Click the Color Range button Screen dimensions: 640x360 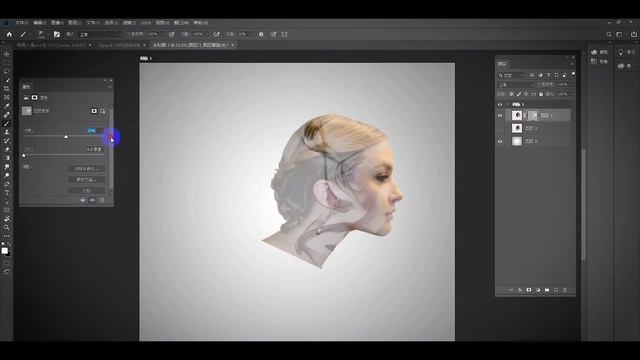tap(86, 180)
